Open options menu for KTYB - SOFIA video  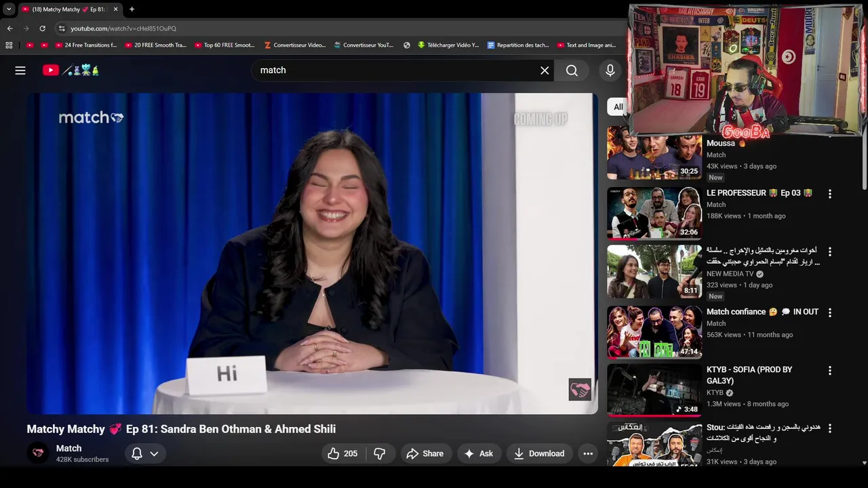point(829,371)
